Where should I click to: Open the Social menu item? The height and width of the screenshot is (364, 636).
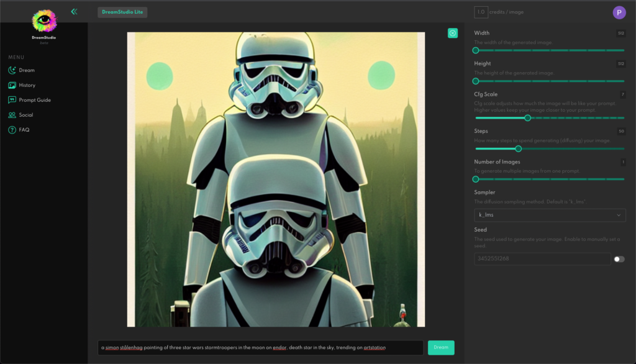click(20, 115)
